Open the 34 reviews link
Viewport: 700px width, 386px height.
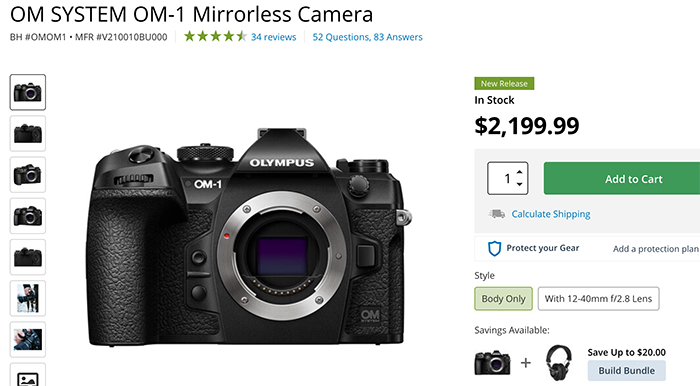click(x=273, y=37)
